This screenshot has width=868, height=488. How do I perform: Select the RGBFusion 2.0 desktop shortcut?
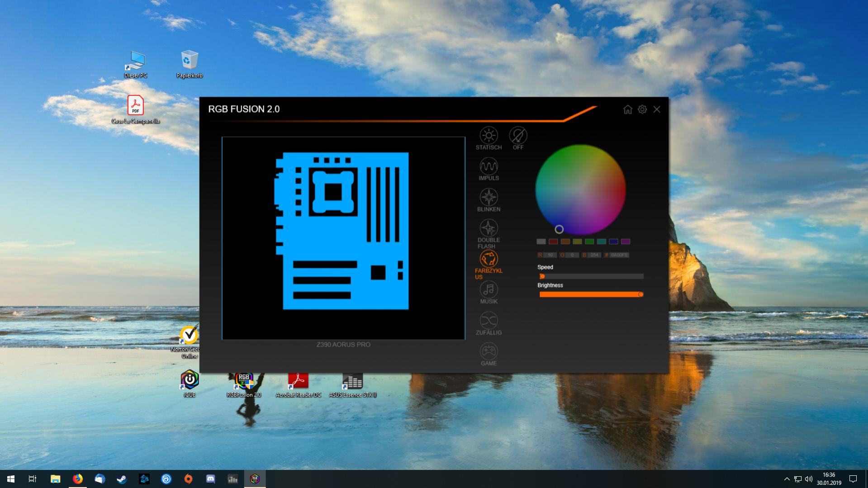pos(244,385)
